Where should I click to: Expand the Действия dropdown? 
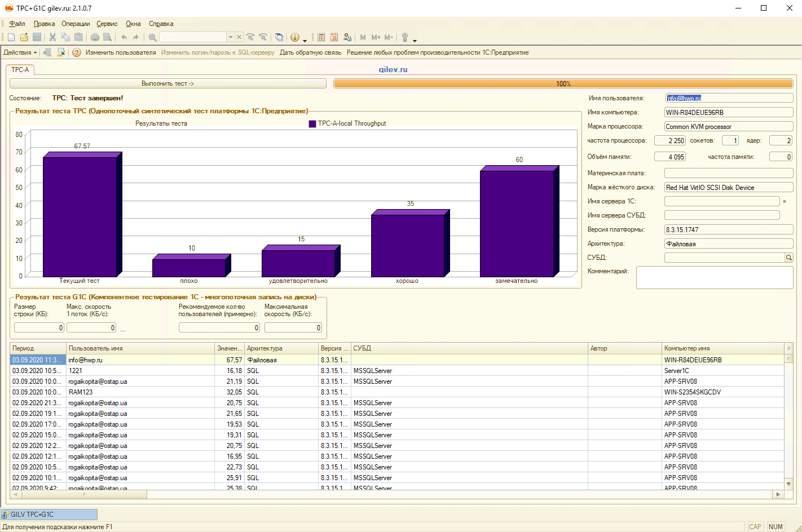click(20, 52)
